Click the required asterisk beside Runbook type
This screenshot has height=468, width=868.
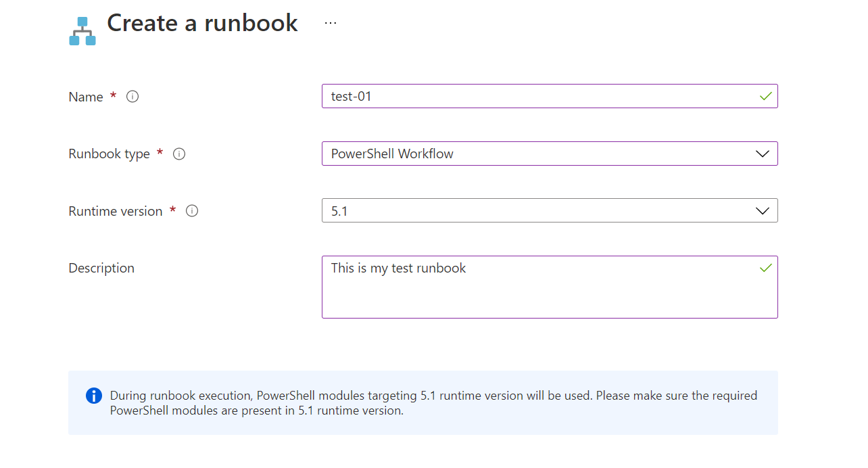(160, 154)
